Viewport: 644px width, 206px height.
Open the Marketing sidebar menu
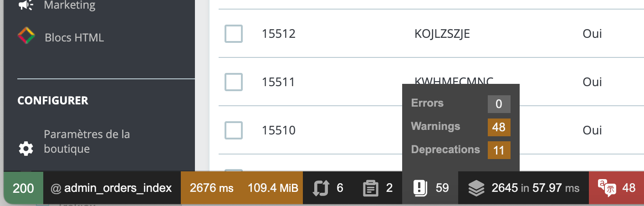[x=70, y=5]
